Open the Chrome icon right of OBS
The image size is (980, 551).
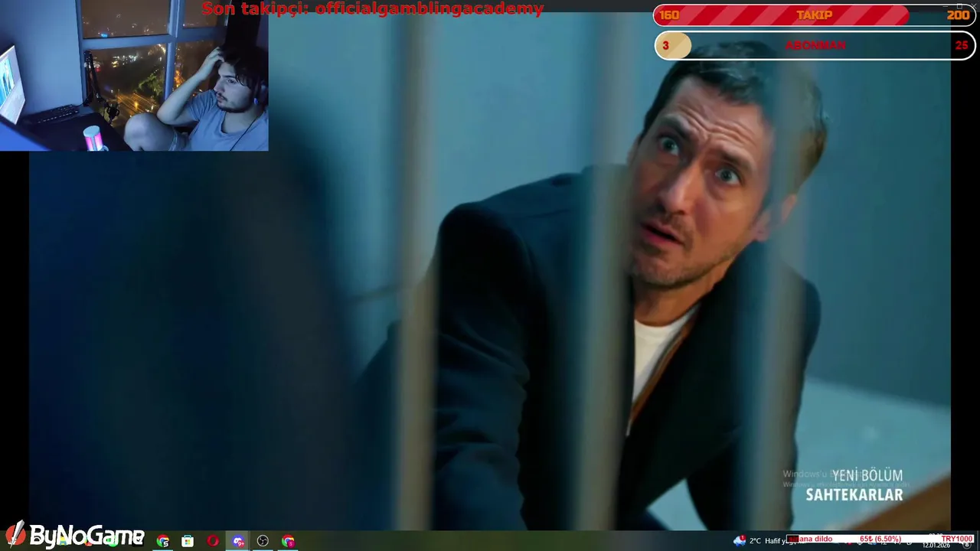(288, 541)
